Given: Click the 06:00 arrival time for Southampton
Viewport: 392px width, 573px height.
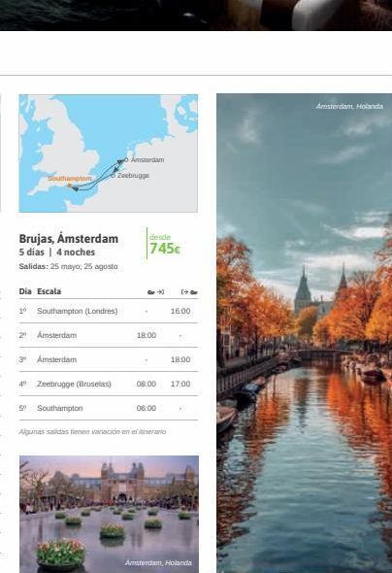Looking at the screenshot, I should [146, 408].
